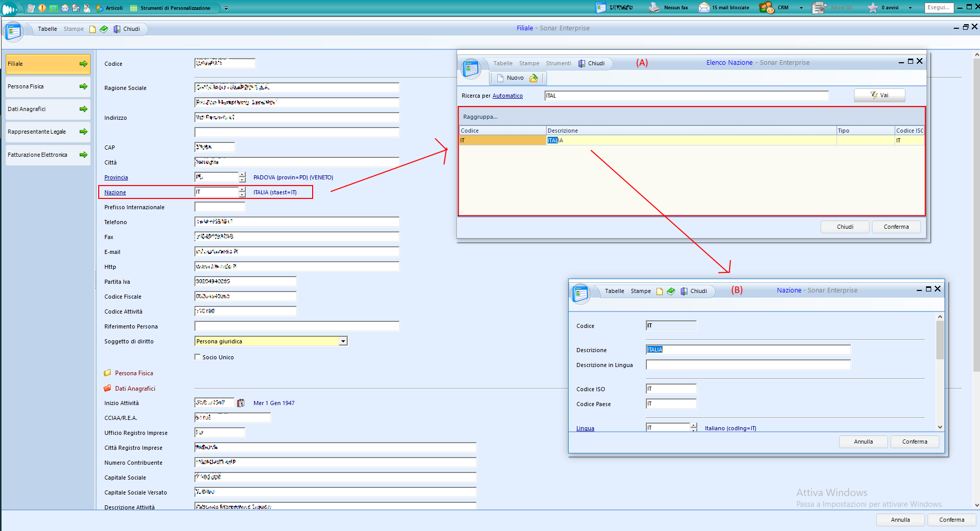Viewport: 980px width, 531px height.
Task: Open the Articoli icon in top toolbar
Action: coord(100,8)
